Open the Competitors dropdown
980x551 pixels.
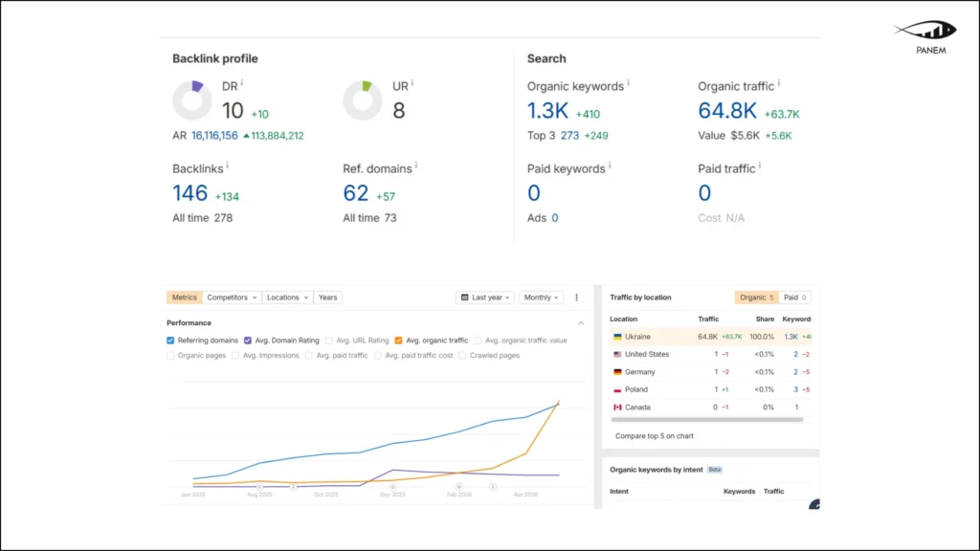tap(232, 298)
